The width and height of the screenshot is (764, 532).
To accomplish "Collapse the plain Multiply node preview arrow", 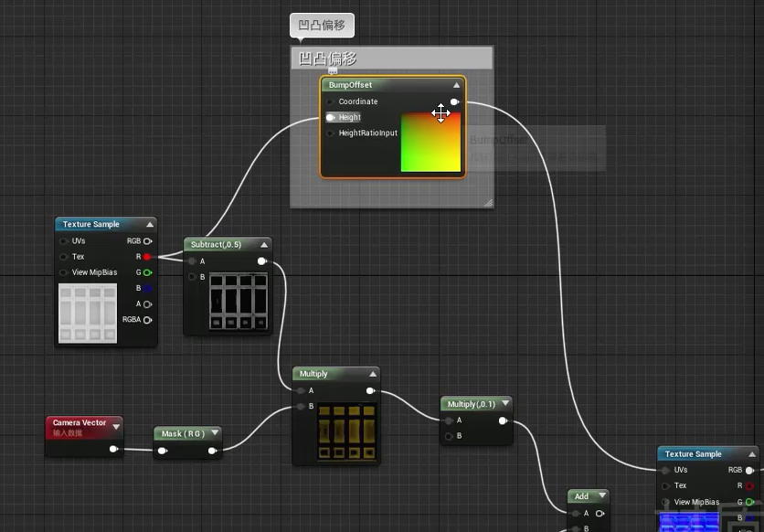I will coord(373,374).
